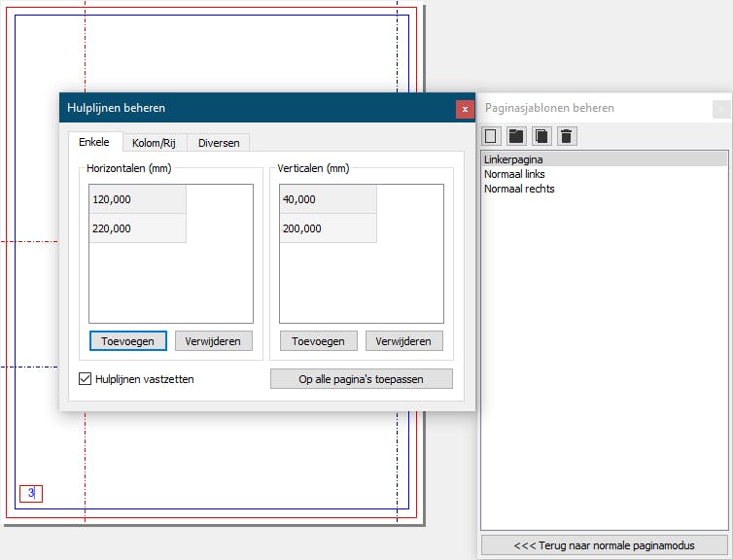The height and width of the screenshot is (560, 733).
Task: Toggle the Hulplijnen vastzetten checkbox
Action: click(85, 378)
